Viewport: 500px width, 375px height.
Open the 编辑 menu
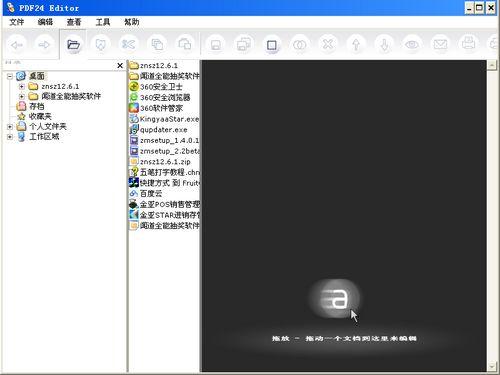[45, 22]
